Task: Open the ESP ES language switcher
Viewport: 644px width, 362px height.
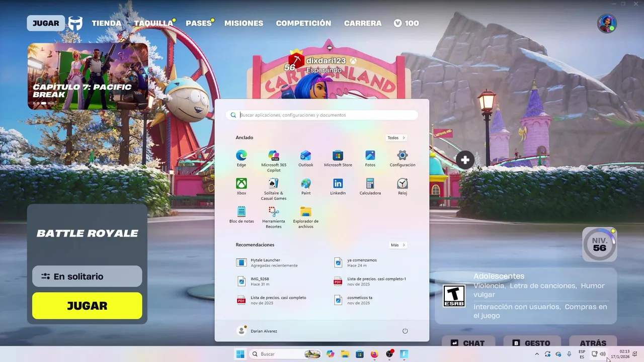Action: pos(582,354)
